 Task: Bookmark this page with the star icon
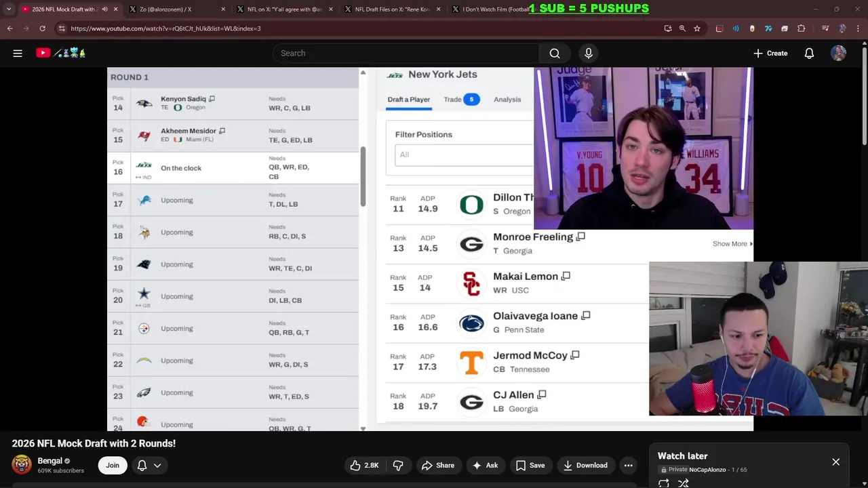coord(697,28)
